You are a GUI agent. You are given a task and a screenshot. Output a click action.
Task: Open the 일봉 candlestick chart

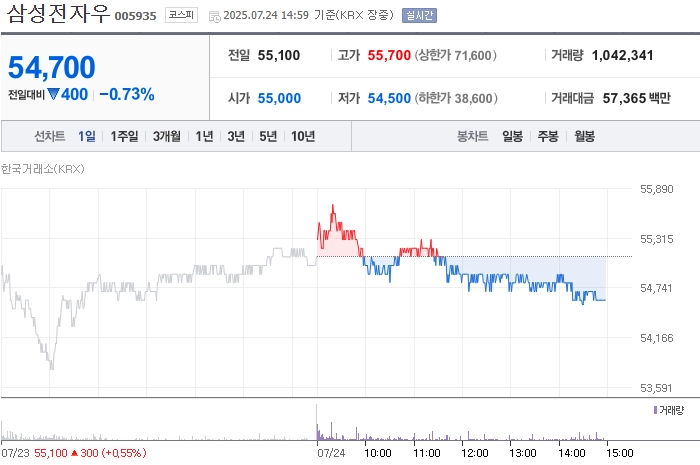(x=512, y=136)
